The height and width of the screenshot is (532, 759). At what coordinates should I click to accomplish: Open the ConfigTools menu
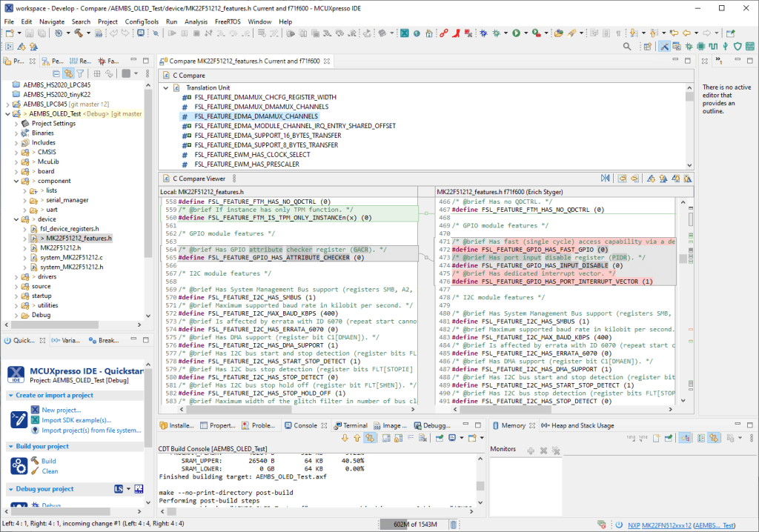(141, 21)
